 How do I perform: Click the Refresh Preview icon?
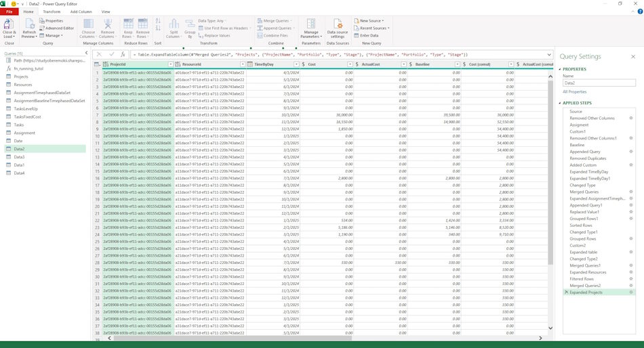pos(29,24)
